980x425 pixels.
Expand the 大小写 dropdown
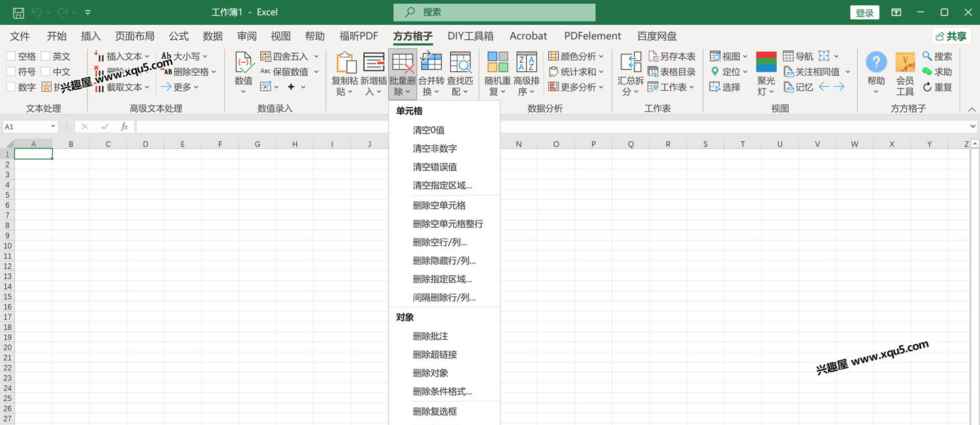pos(204,56)
